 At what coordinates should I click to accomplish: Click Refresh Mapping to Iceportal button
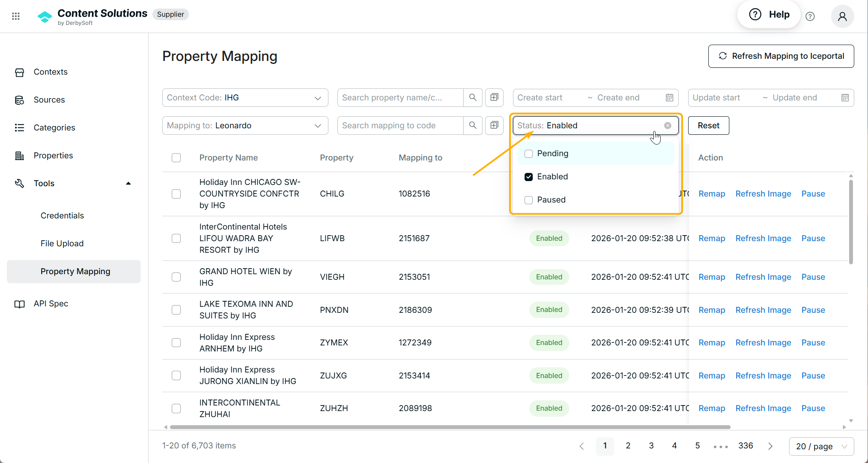[x=781, y=56]
